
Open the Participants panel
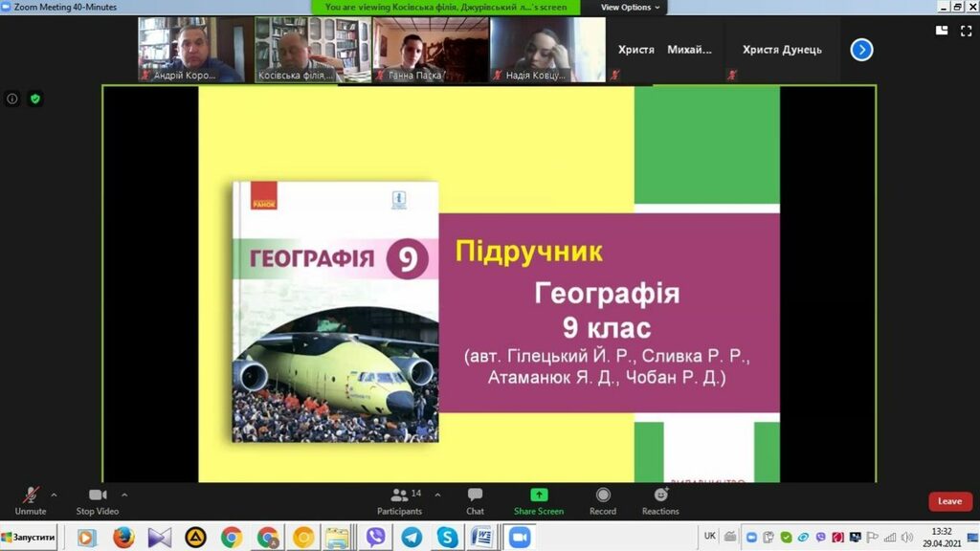tap(400, 499)
